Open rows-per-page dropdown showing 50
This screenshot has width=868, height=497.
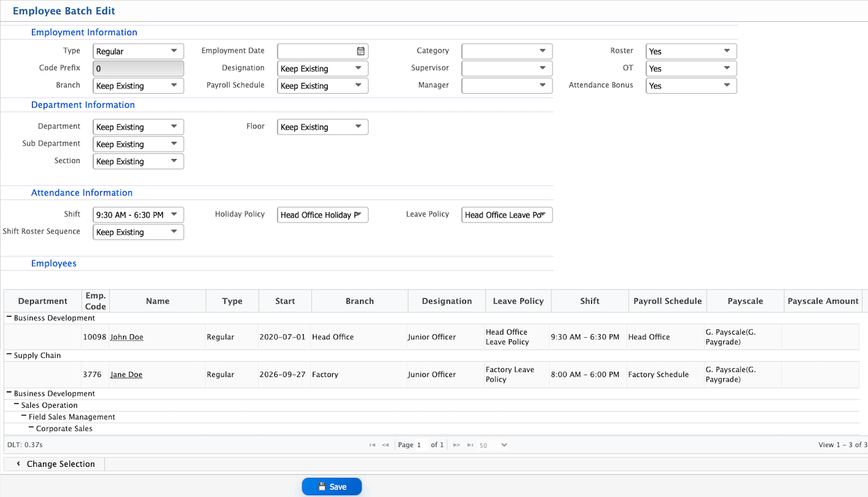tap(493, 445)
